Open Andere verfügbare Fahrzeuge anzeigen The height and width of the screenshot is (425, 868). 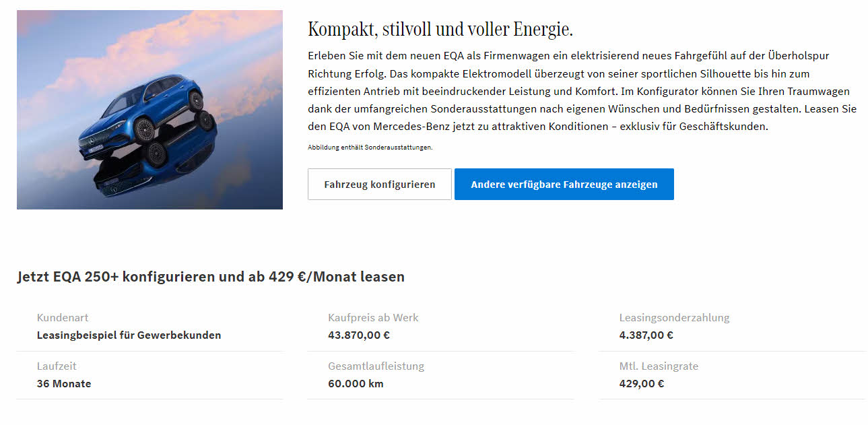point(564,185)
